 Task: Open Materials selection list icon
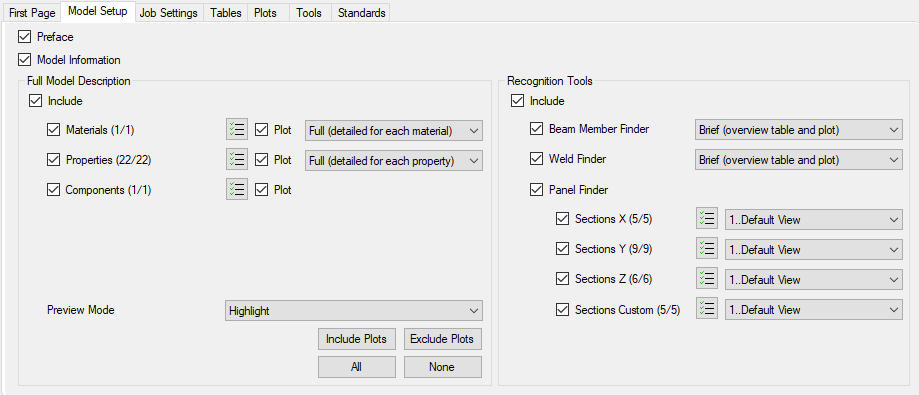tap(237, 130)
